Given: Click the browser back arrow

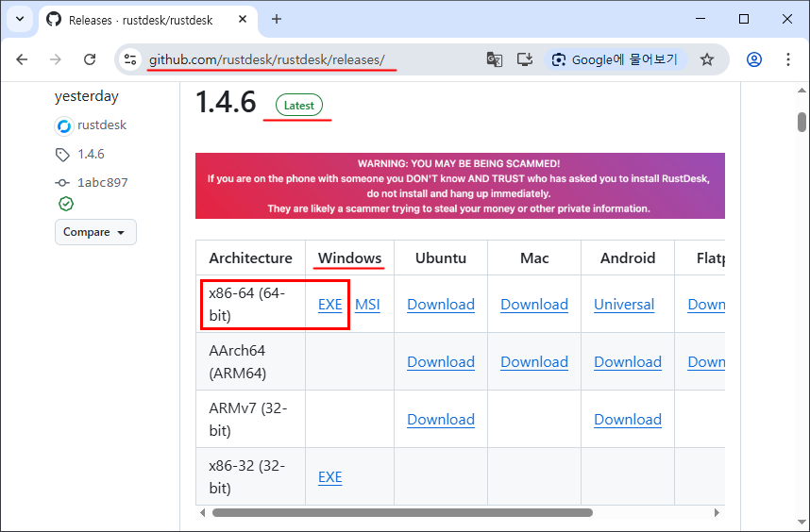Looking at the screenshot, I should 22,59.
